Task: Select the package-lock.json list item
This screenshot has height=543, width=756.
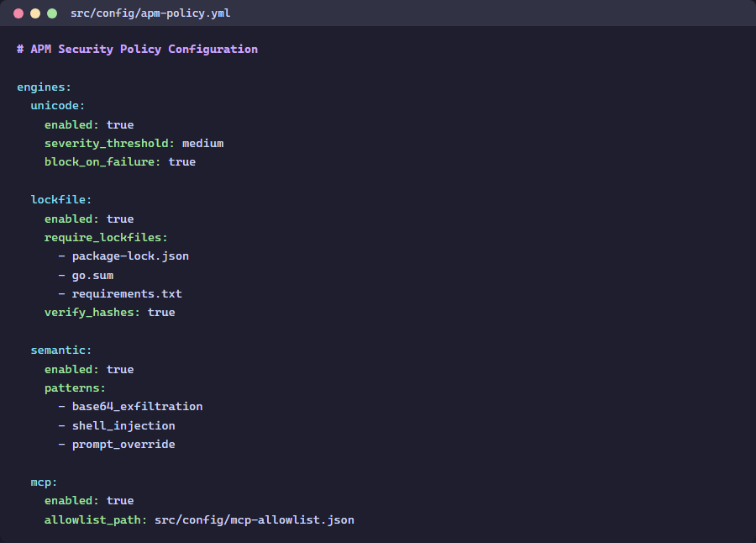Action: [x=130, y=256]
